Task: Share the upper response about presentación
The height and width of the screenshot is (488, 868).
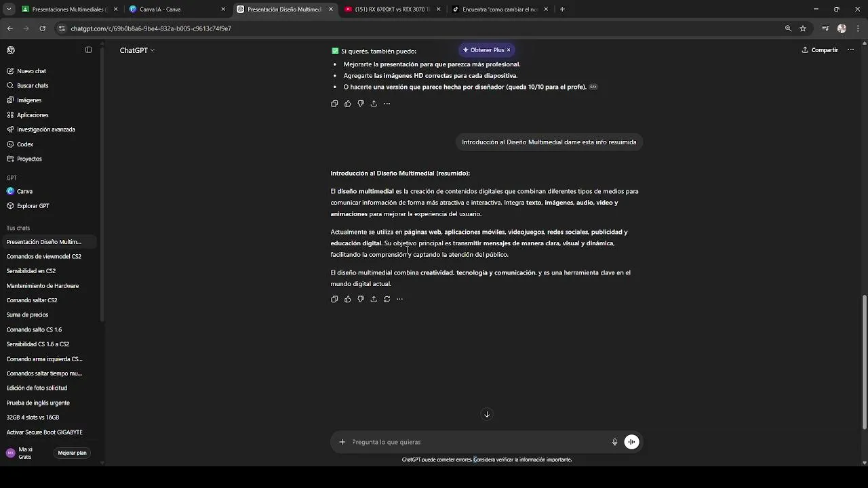Action: point(374,104)
